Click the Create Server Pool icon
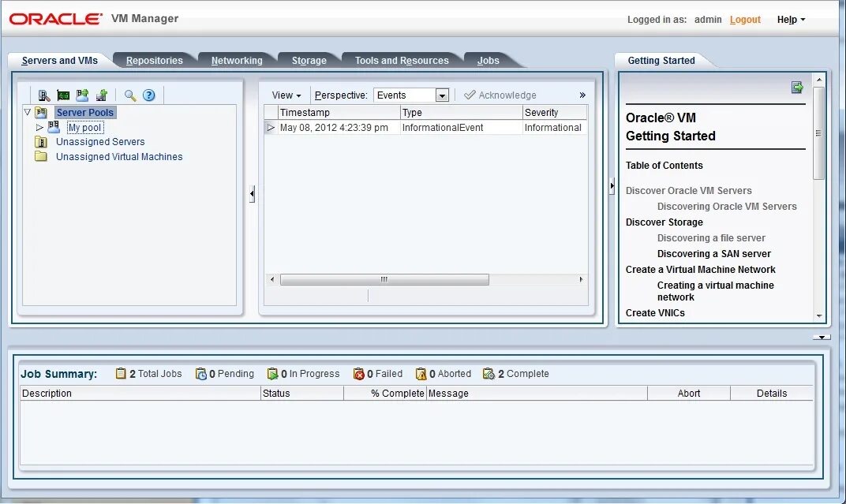This screenshot has width=846, height=504. tap(82, 95)
